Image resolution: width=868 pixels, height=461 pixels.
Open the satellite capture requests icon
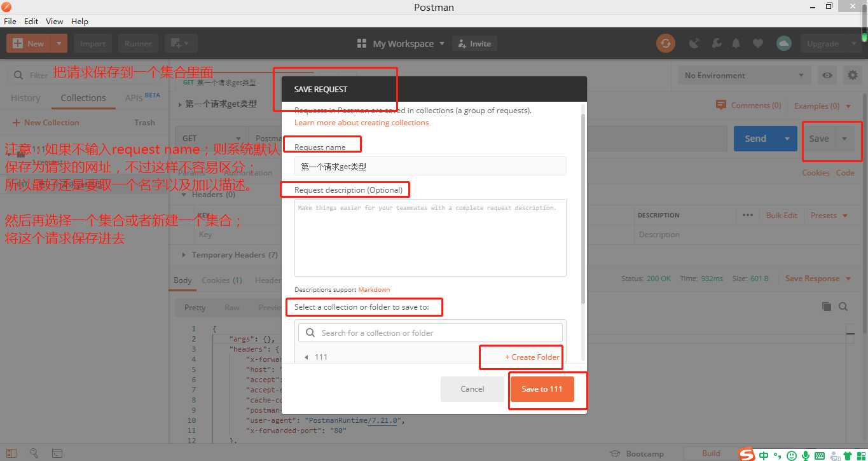[694, 43]
